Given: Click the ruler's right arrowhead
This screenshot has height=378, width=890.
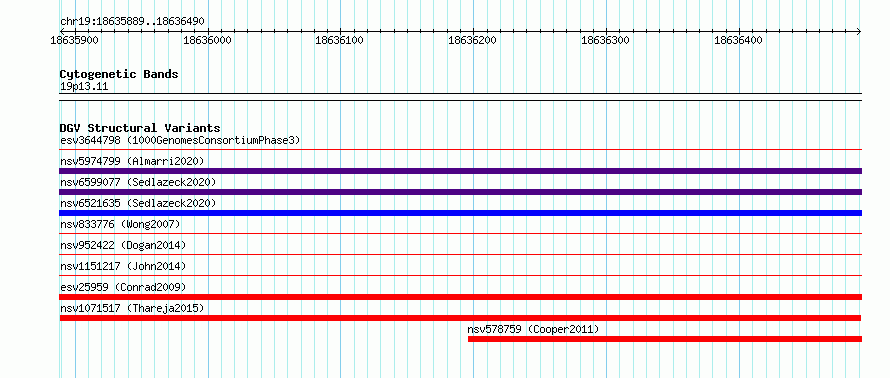Looking at the screenshot, I should point(859,31).
